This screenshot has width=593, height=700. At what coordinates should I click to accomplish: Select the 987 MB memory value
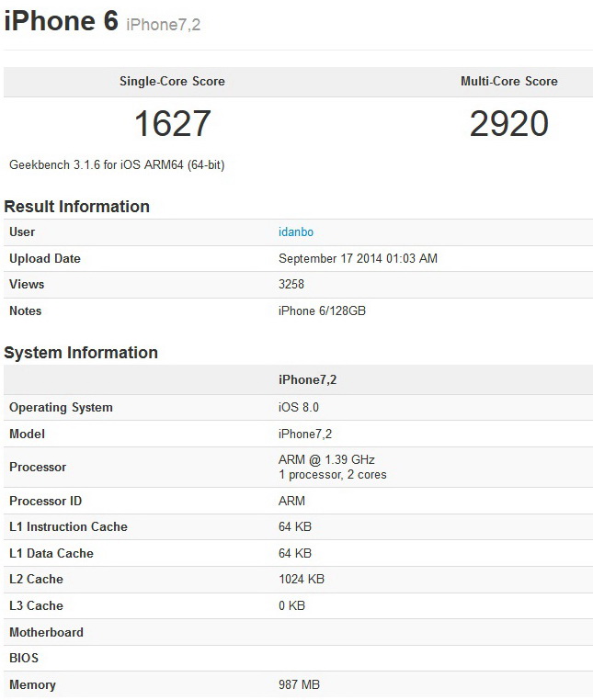pyautogui.click(x=300, y=684)
